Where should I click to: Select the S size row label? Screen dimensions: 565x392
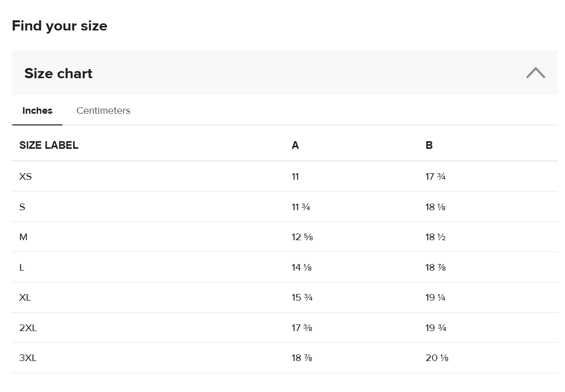point(22,207)
